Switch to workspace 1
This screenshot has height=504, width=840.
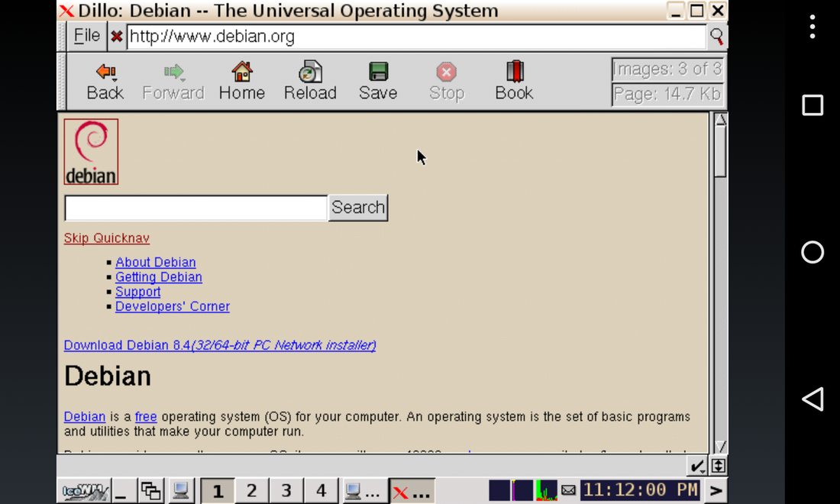[x=218, y=490]
